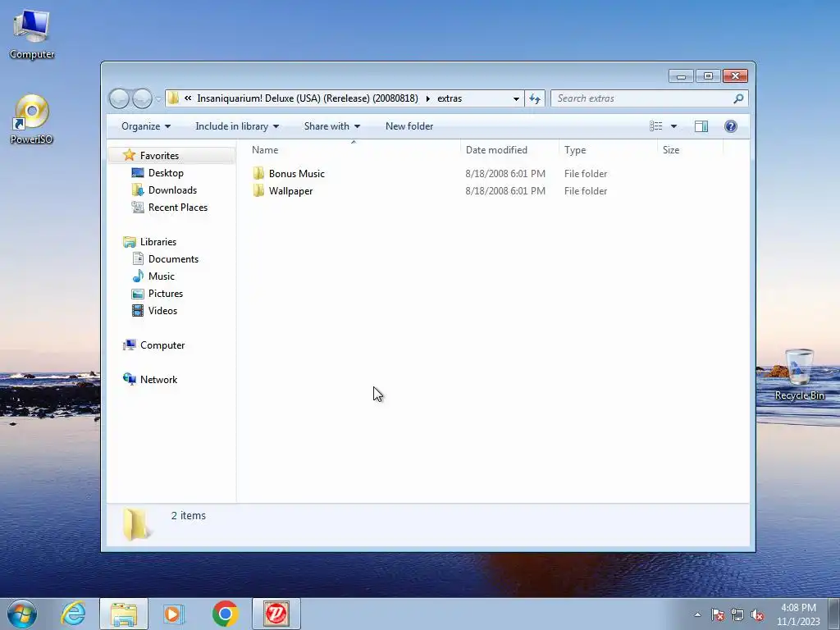Click the Recycle Bin desktop icon
This screenshot has width=840, height=630.
799,374
